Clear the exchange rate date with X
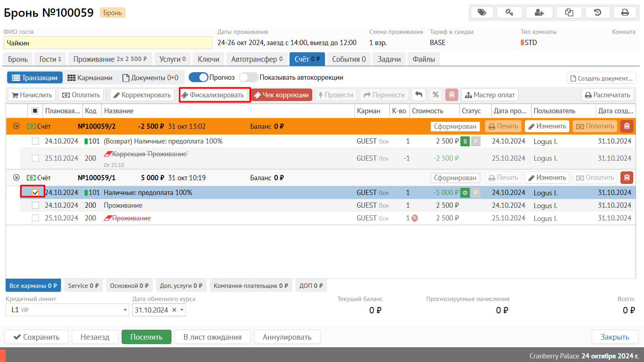The image size is (644, 362). click(x=174, y=310)
